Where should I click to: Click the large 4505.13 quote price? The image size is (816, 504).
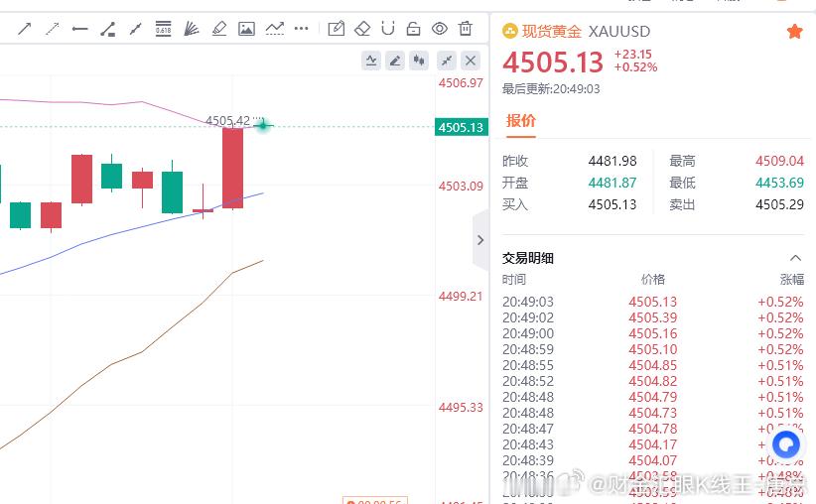coord(553,63)
